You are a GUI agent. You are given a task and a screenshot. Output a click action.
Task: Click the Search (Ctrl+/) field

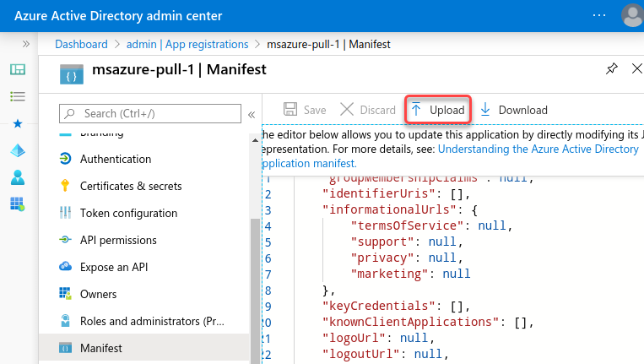click(152, 113)
